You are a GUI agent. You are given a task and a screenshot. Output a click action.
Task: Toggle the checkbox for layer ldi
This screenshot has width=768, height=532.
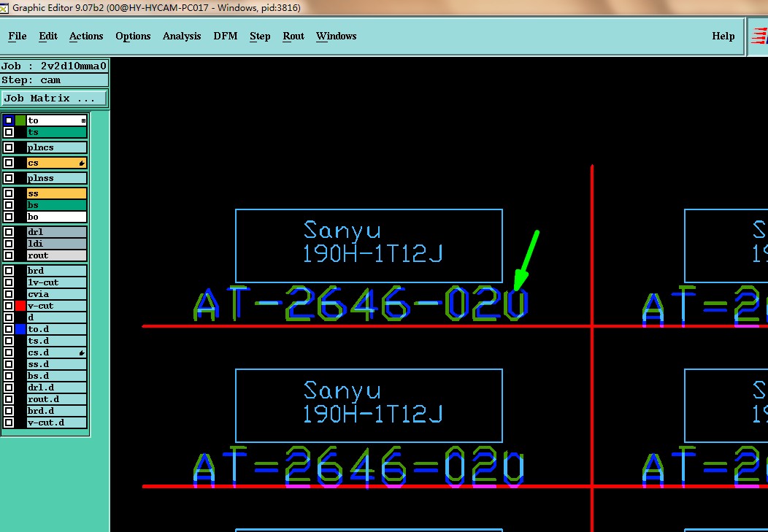pos(8,244)
